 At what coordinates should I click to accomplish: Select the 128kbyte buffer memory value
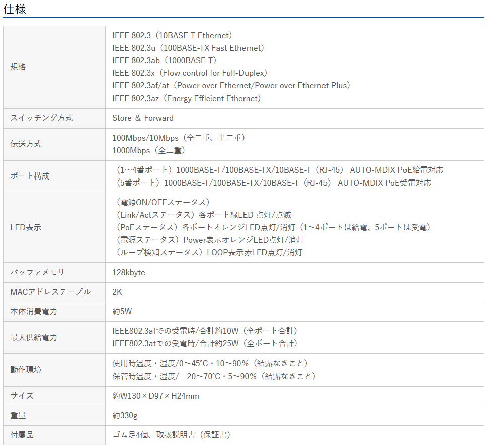point(129,272)
